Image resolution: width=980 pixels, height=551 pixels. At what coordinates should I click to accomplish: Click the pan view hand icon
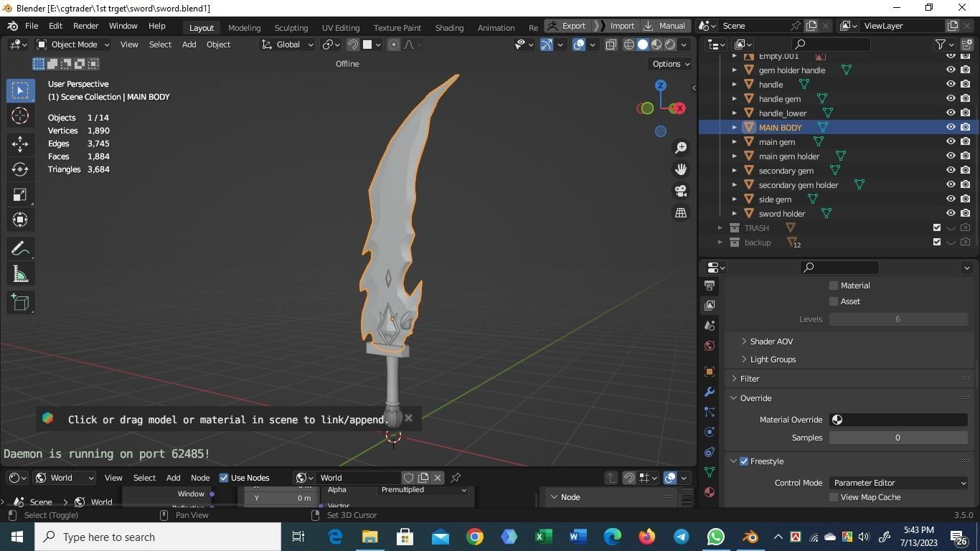(x=680, y=169)
